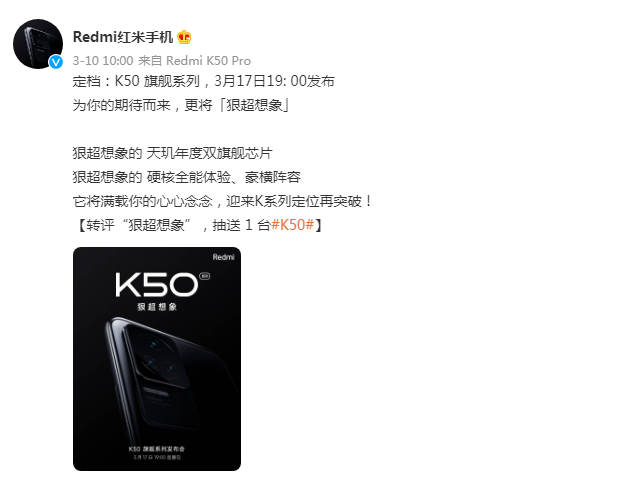
Task: Open the 3-10 10:00 post timestamp
Action: click(x=103, y=60)
